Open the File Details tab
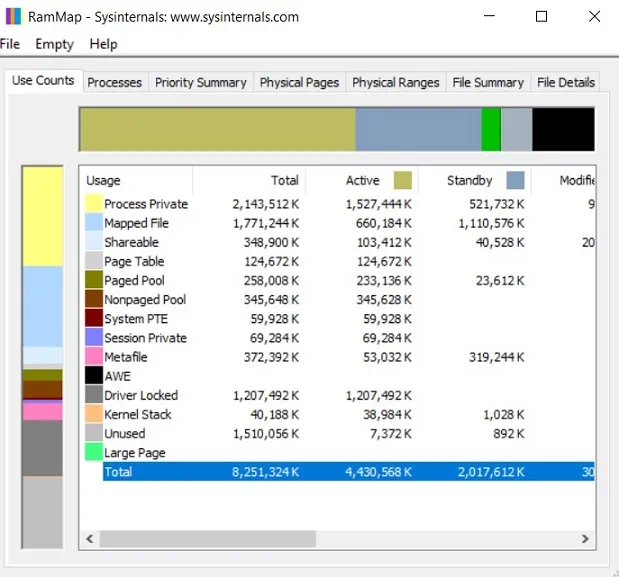Screen dimensions: 619x577 (565, 82)
